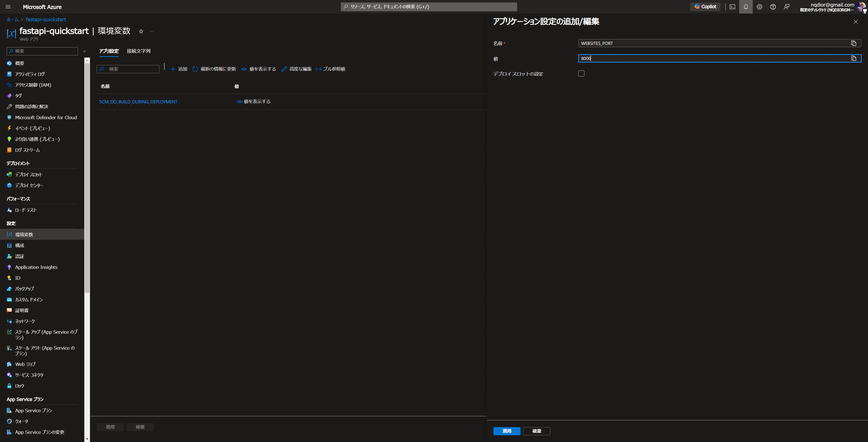Image resolution: width=868 pixels, height=442 pixels.
Task: Click the feedback icon in header
Action: point(786,7)
